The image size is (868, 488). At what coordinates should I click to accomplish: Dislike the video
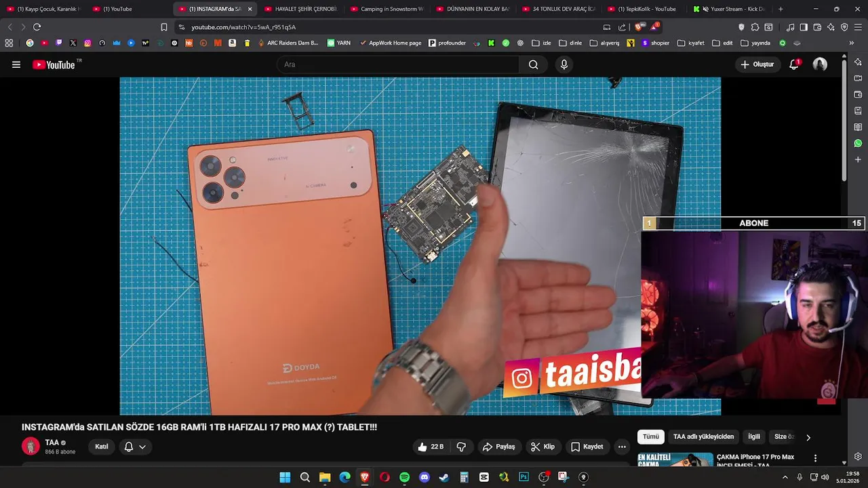[461, 447]
